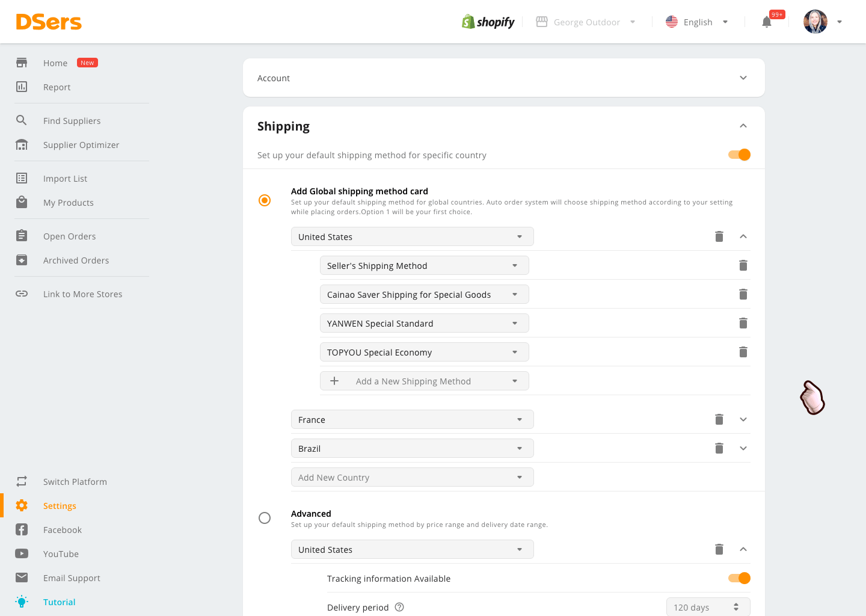866x616 pixels.
Task: Expand the Brazil shipping methods
Action: pos(743,448)
